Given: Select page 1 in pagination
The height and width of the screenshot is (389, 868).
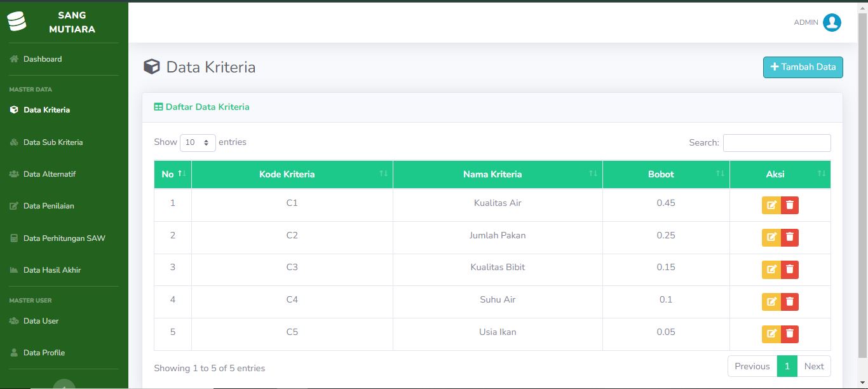Looking at the screenshot, I should 787,366.
